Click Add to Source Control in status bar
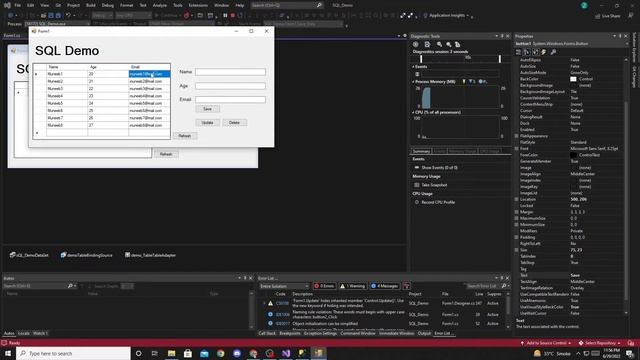This screenshot has width=640, height=360. [x=546, y=343]
